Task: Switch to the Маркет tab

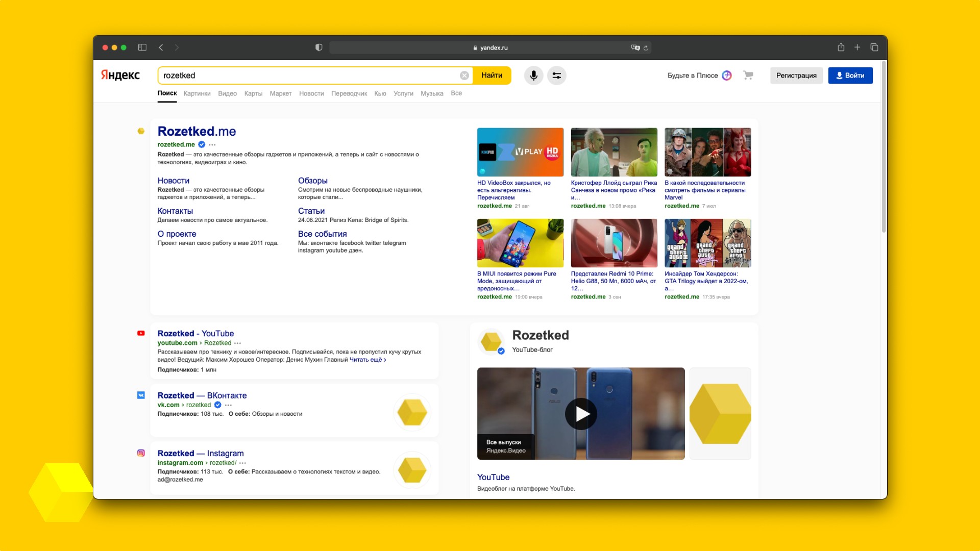Action: point(281,93)
